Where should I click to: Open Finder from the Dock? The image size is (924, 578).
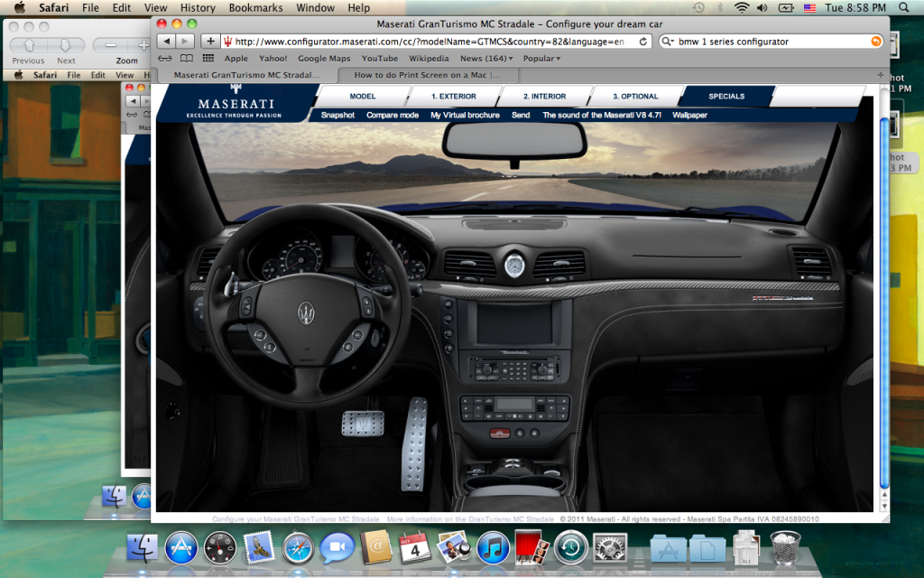click(x=142, y=548)
